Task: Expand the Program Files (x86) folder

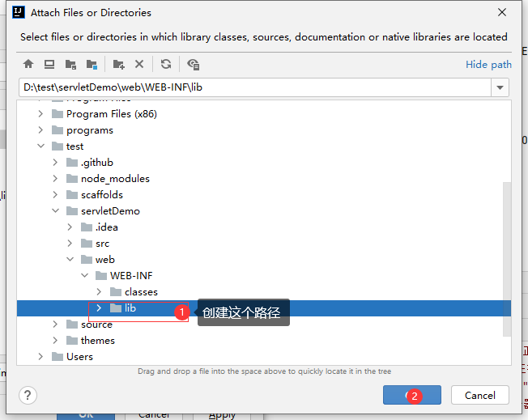Action: [x=40, y=114]
